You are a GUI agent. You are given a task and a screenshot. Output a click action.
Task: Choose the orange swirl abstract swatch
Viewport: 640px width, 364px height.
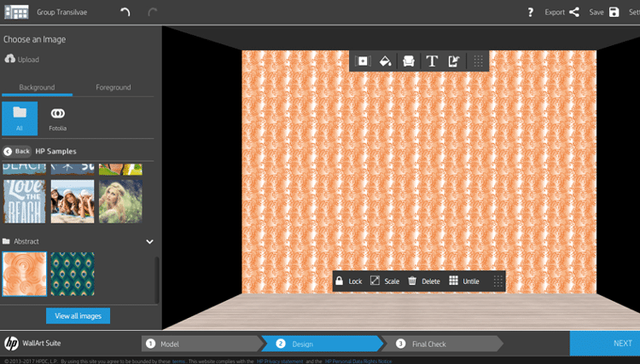[x=25, y=274]
